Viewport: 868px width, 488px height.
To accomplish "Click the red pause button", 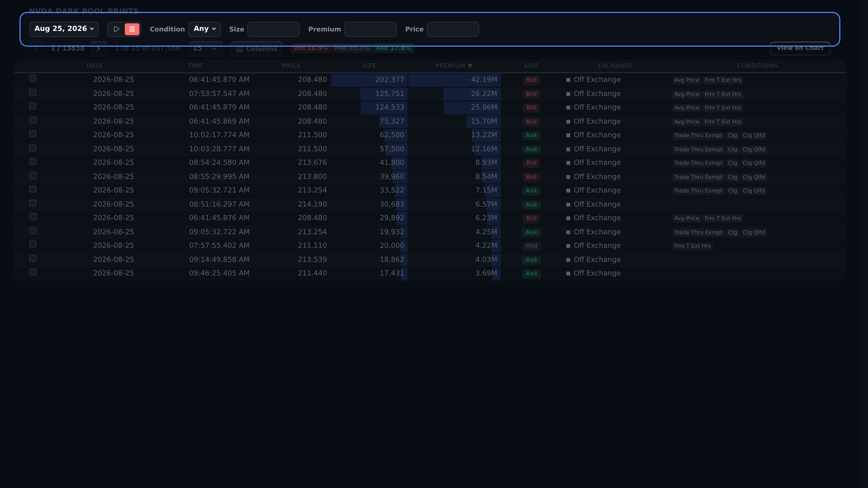I will point(132,29).
